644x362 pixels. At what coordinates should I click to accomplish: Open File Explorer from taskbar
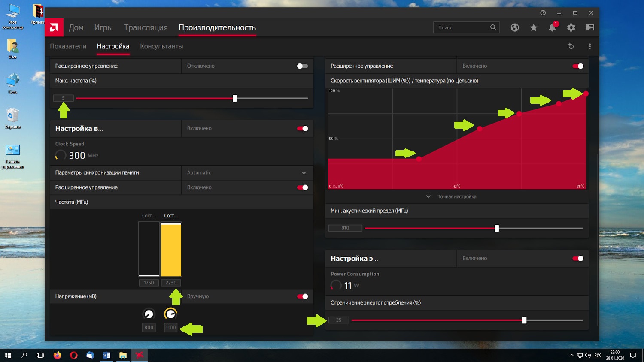coord(123,355)
